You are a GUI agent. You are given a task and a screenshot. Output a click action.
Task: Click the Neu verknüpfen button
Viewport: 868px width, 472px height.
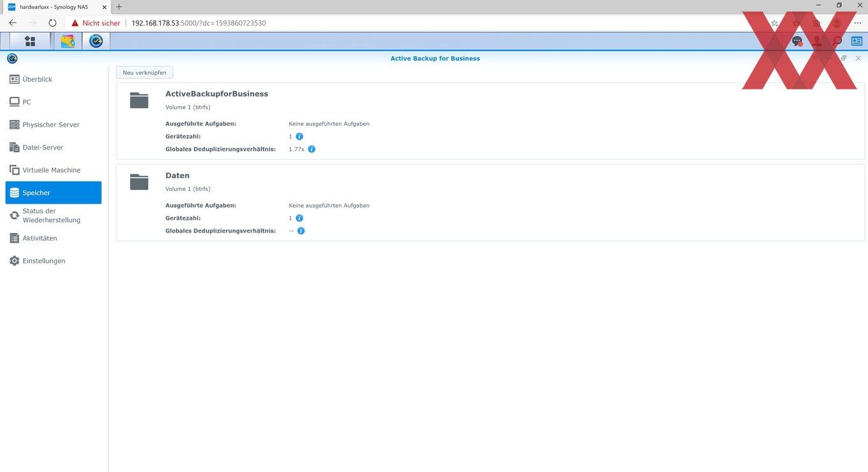click(145, 73)
